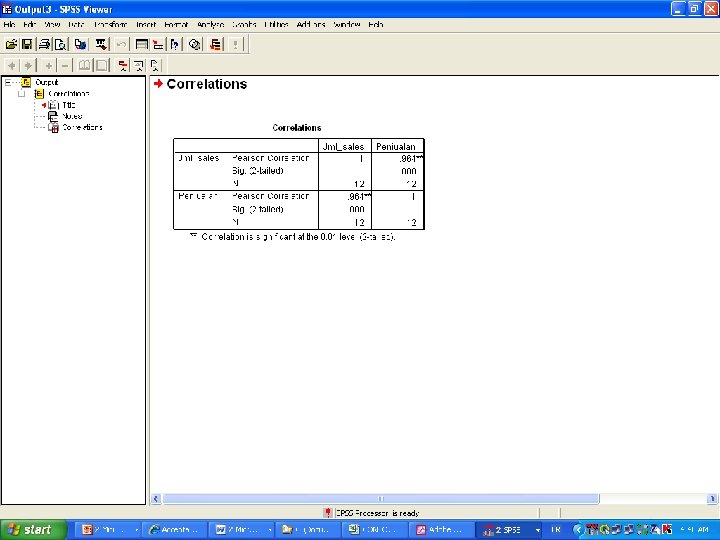Open the Transform menu
Screen dimensions: 720x540
click(110, 24)
